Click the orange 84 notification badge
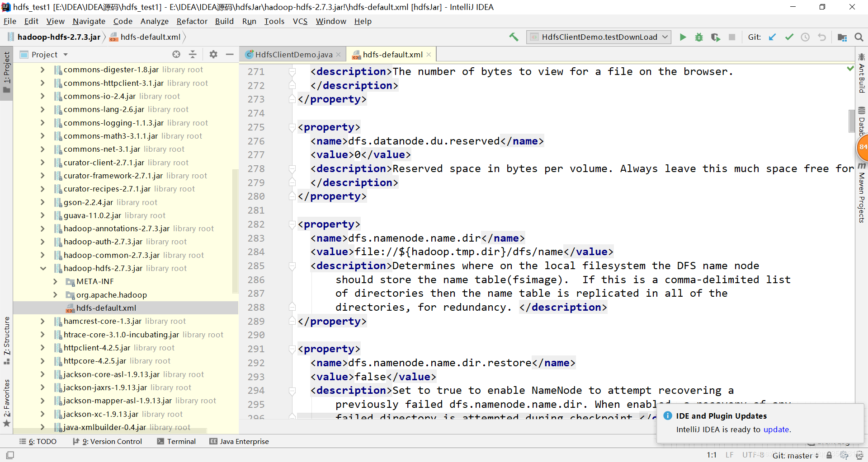Image resolution: width=868 pixels, height=462 pixels. coord(863,147)
